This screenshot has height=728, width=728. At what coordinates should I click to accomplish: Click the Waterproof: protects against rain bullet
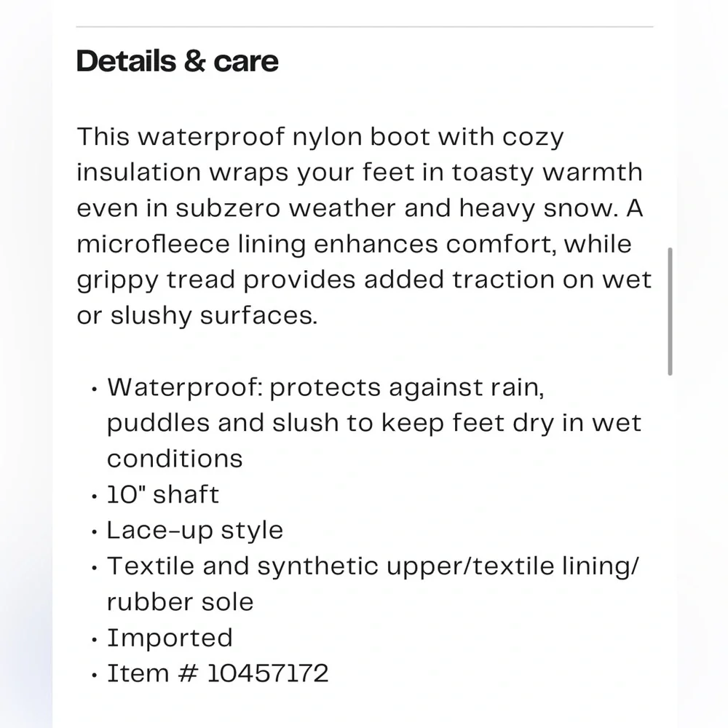point(373,422)
